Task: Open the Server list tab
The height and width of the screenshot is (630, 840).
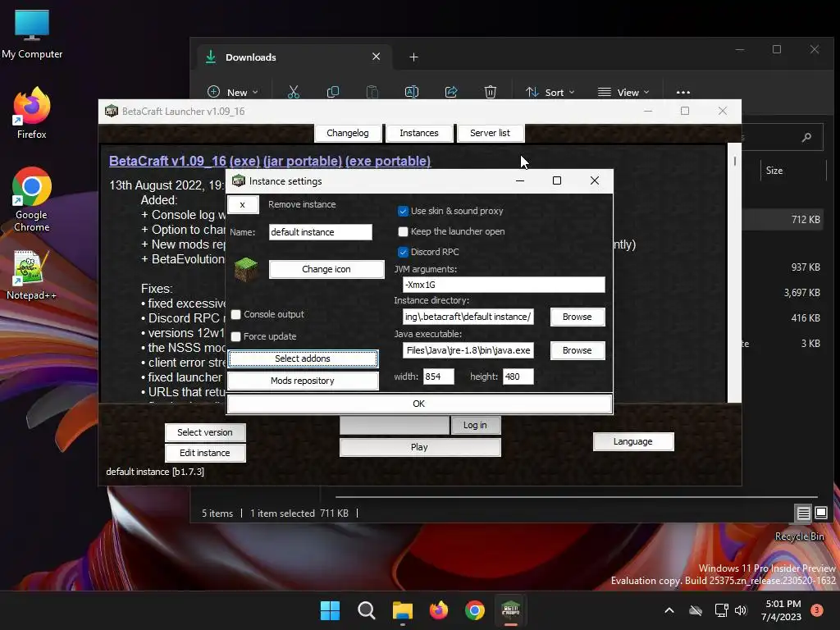Action: point(491,133)
